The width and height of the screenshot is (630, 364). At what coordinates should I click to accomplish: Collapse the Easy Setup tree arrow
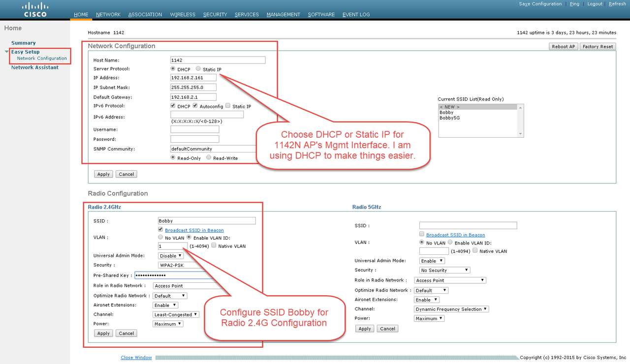tap(7, 52)
